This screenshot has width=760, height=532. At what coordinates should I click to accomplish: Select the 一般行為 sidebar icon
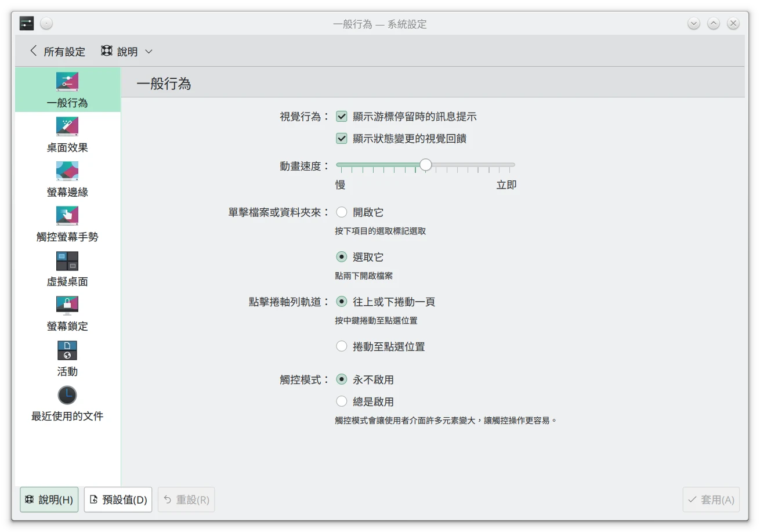pos(67,82)
